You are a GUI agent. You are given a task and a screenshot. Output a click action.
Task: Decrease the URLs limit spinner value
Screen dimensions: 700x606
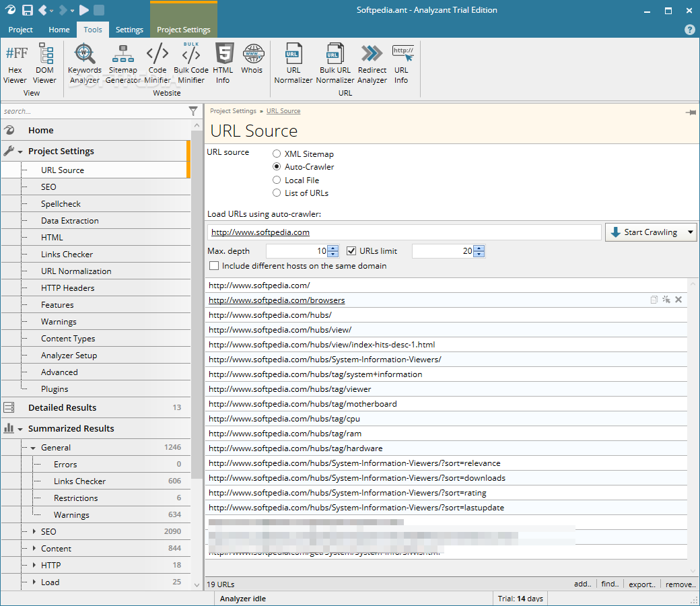tap(479, 254)
